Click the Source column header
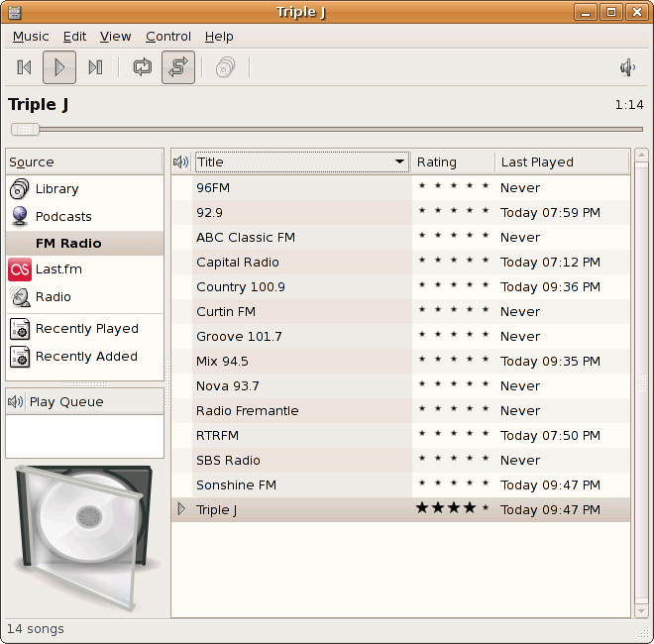The image size is (654, 644). tap(84, 161)
